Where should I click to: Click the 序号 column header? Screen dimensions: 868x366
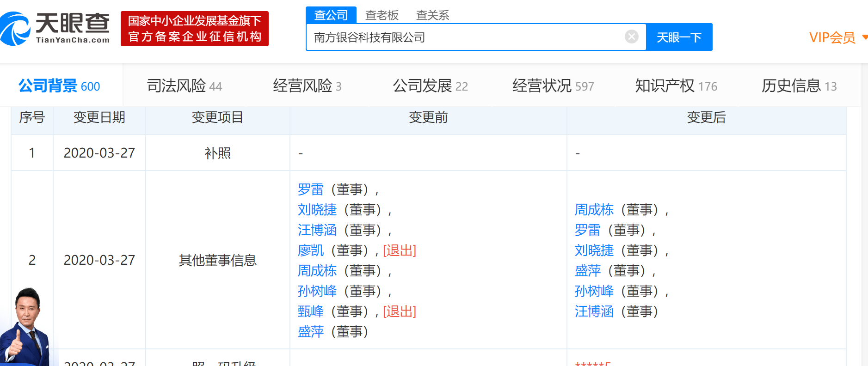[32, 117]
